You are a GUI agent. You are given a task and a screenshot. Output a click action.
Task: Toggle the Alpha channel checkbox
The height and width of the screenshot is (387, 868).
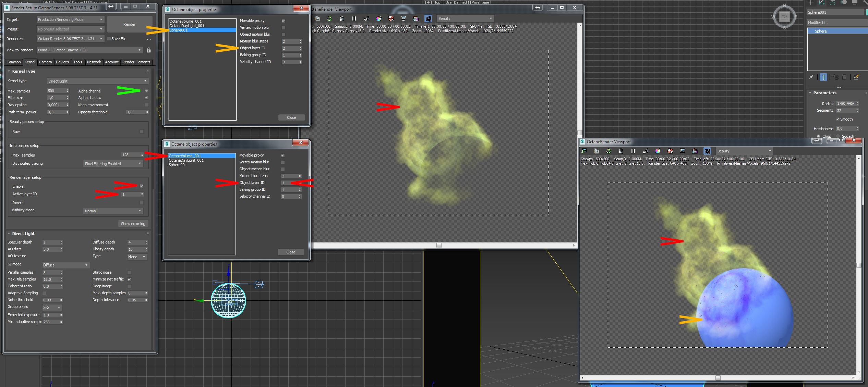point(147,91)
